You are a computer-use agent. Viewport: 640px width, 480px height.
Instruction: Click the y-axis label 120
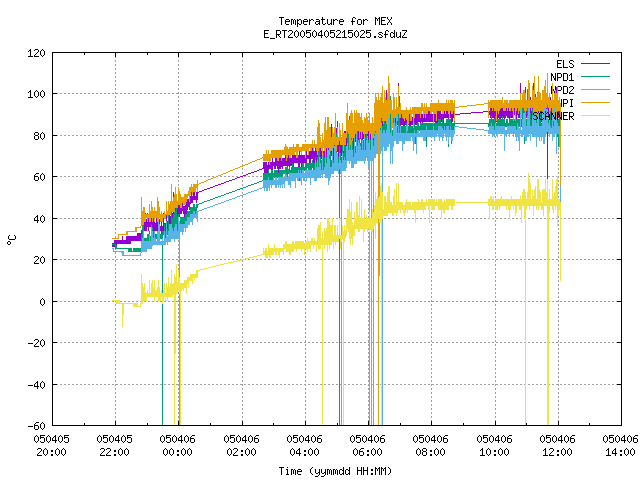36,53
